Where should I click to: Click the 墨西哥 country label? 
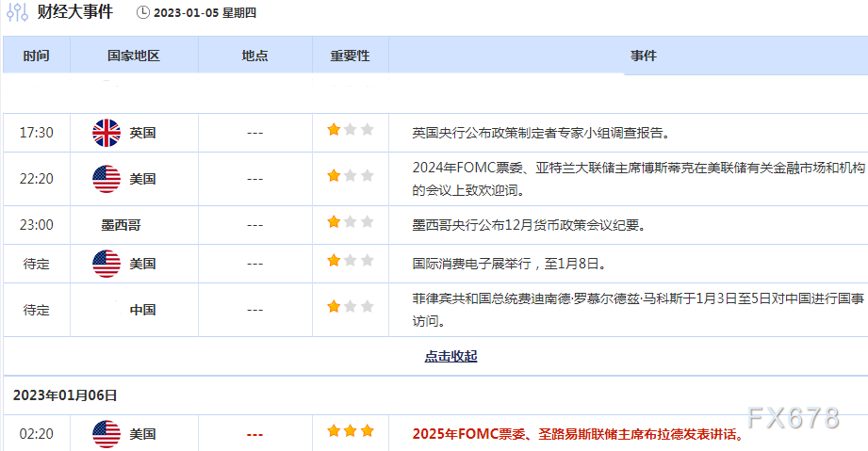pos(121,225)
